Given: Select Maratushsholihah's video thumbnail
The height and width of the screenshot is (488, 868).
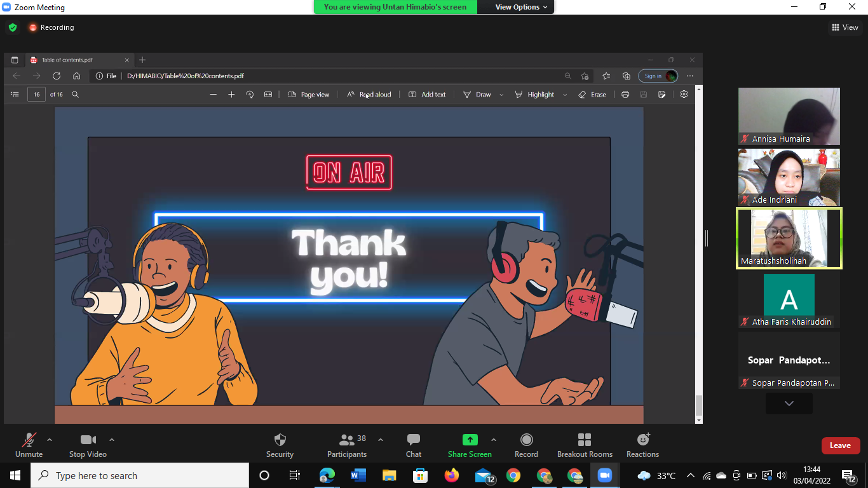Looking at the screenshot, I should [x=789, y=238].
